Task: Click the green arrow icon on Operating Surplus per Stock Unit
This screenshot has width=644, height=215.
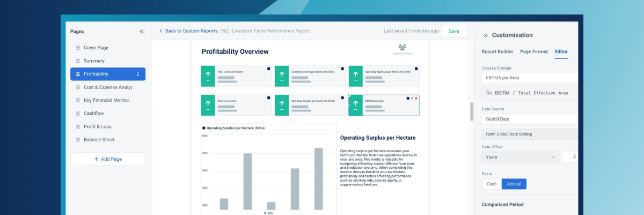Action: tap(281, 105)
